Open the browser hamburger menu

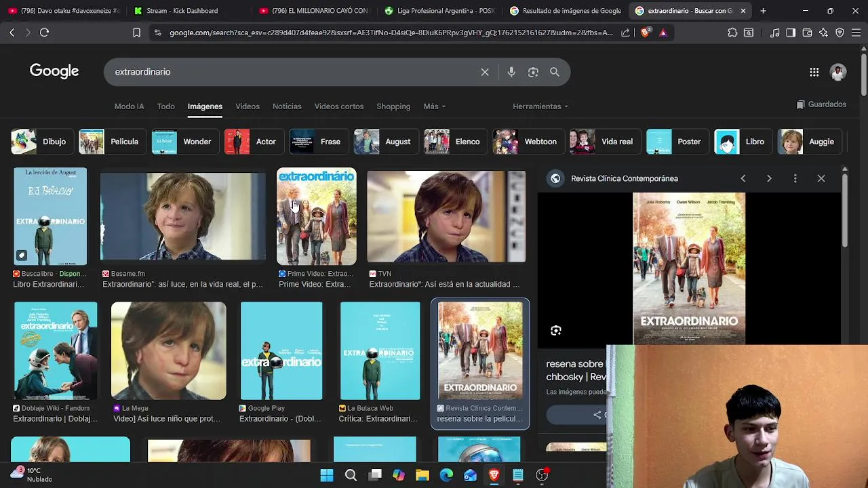(856, 33)
